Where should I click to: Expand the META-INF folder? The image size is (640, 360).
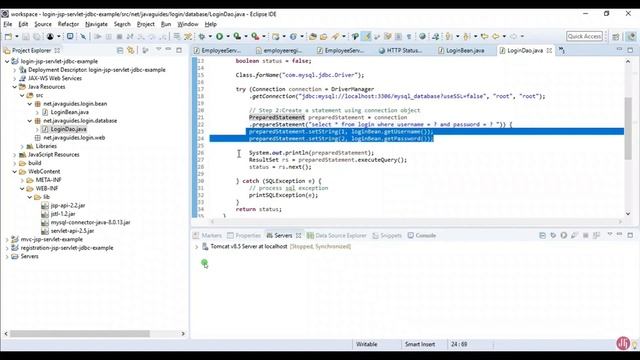22,180
